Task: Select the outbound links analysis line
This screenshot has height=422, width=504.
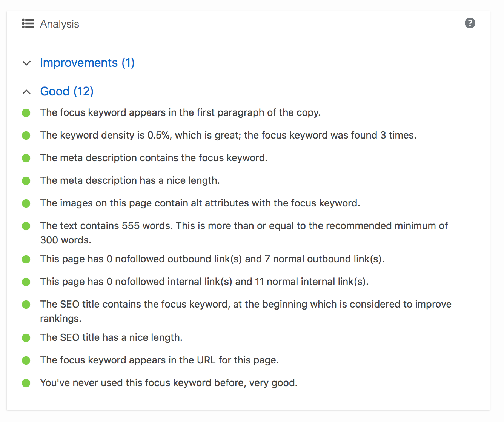Action: [212, 259]
